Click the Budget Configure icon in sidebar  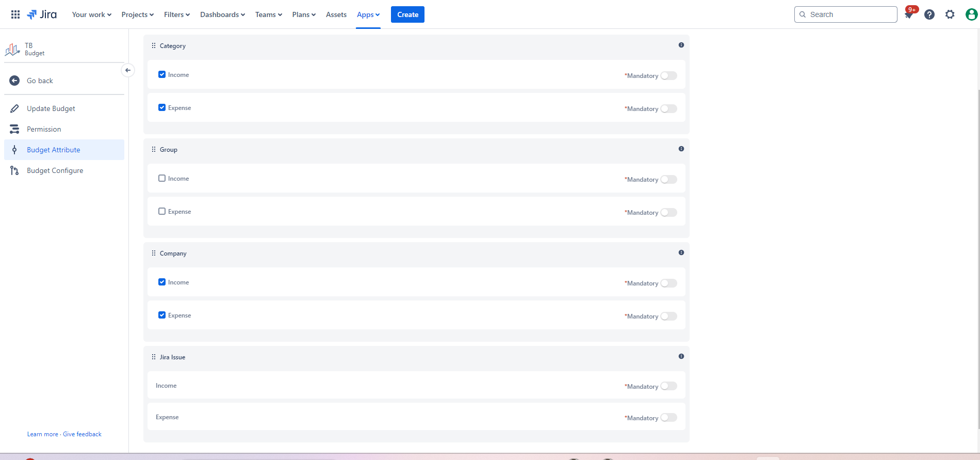[x=14, y=170]
